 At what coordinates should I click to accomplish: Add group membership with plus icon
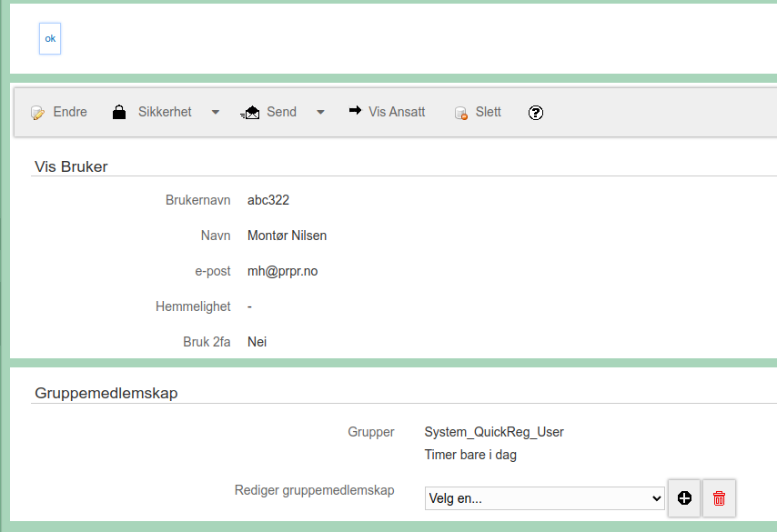[684, 497]
